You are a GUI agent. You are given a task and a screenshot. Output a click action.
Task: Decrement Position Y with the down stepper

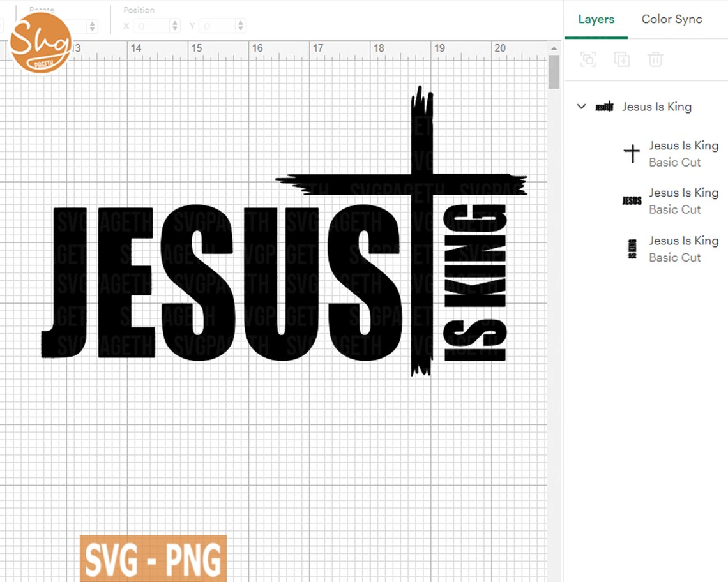[x=241, y=29]
